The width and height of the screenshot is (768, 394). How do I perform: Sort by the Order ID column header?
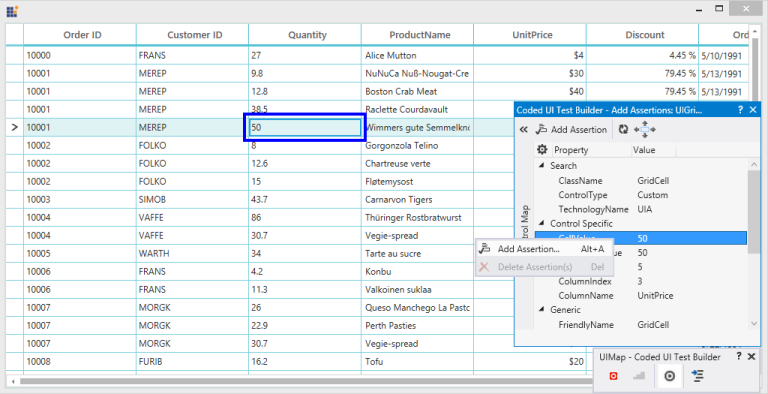pos(80,35)
